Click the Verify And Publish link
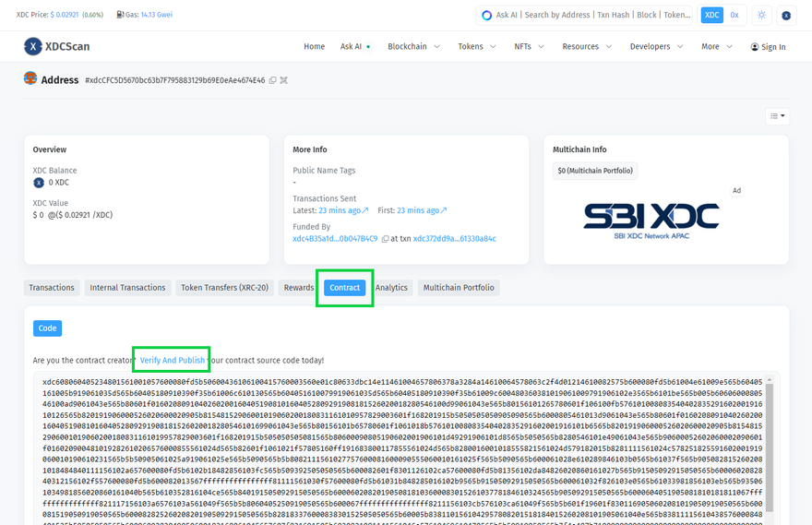The height and width of the screenshot is (525, 812). (173, 360)
